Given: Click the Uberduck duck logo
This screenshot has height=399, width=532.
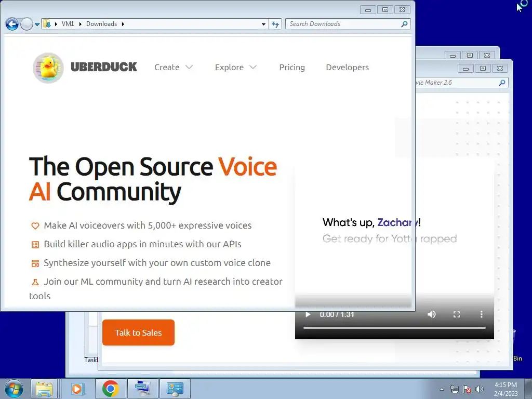Looking at the screenshot, I should [x=48, y=68].
